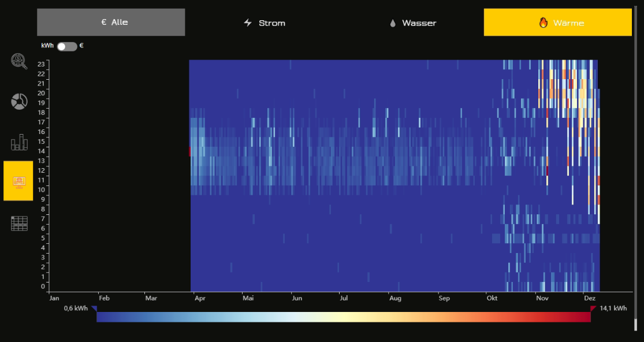Screen dimensions: 644x342
Task: Click the lightning bolt icon beside Strom
Action: (248, 23)
